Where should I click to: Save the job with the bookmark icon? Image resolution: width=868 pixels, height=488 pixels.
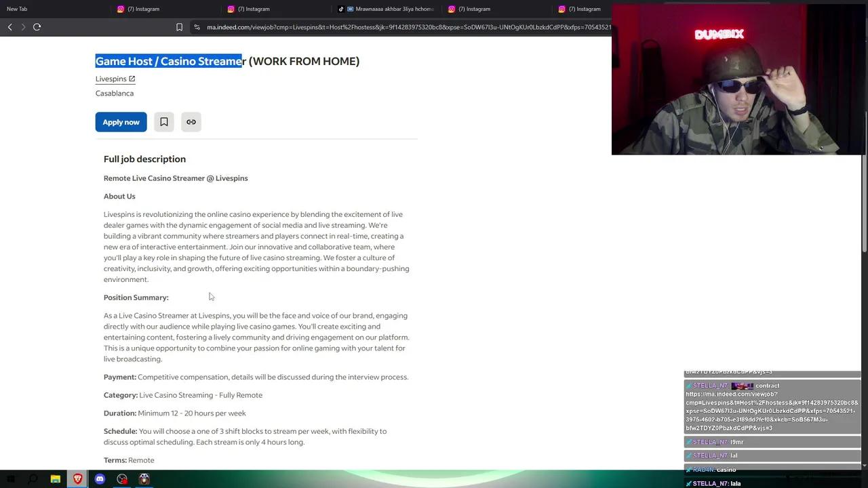coord(163,122)
